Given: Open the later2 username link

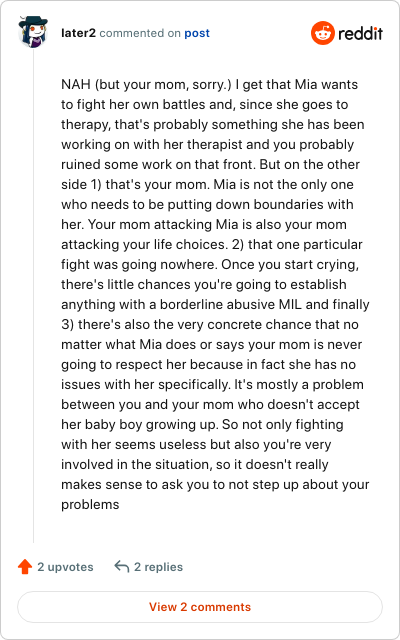Looking at the screenshot, I should point(78,33).
